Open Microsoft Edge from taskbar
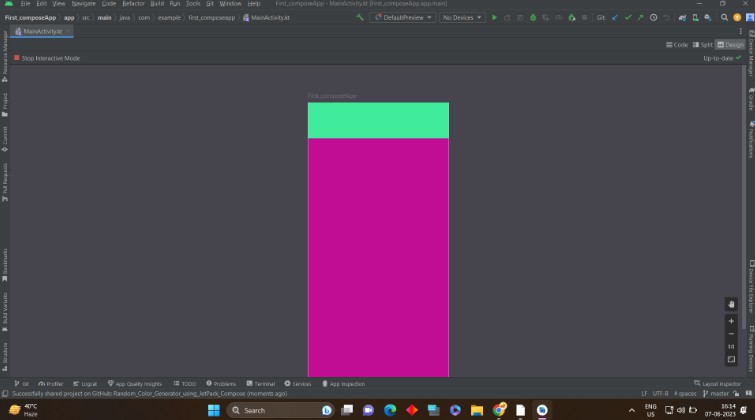The image size is (755, 420). [390, 410]
